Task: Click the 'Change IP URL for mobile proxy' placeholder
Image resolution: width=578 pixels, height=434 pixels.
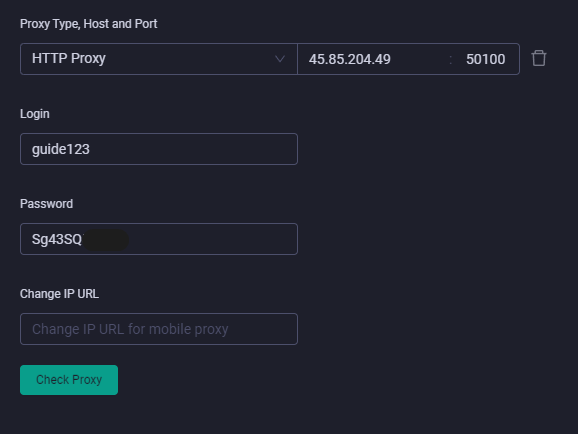Action: click(x=130, y=329)
